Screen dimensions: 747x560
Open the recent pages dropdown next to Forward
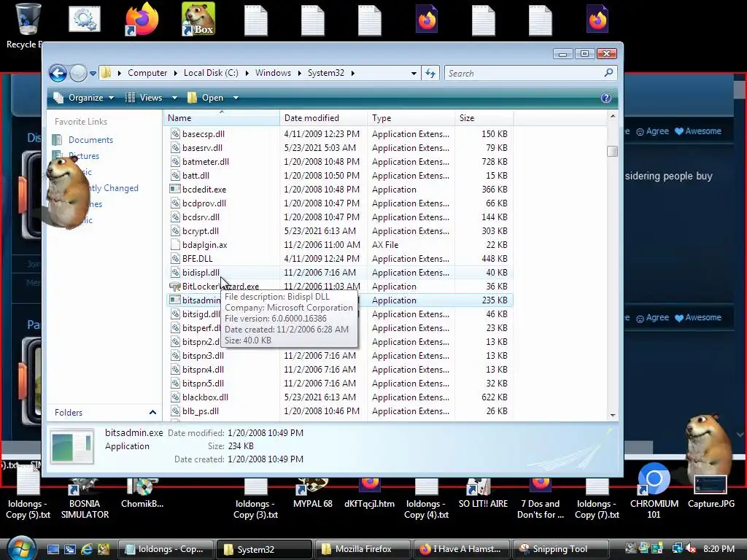[93, 74]
